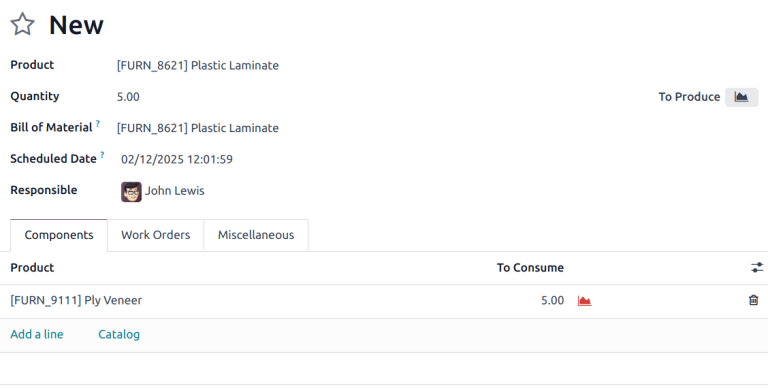Viewport: 768px width, 388px height.
Task: Mark the record as favorite with star
Action: click(x=23, y=24)
